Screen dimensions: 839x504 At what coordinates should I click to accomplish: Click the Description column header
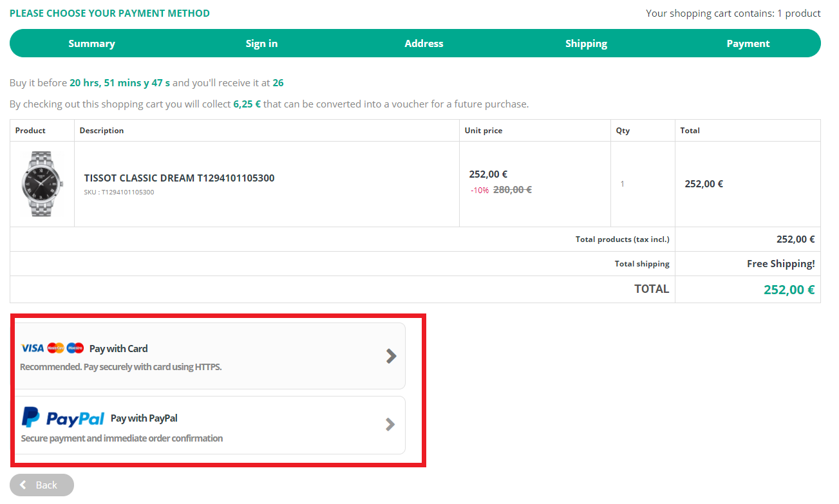click(x=102, y=130)
